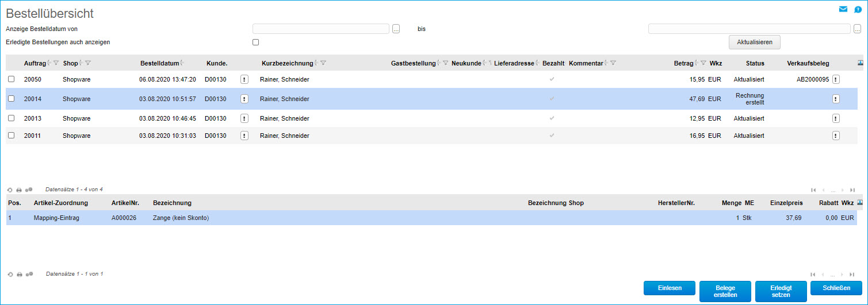Refresh the positions table via reload icon

point(10,275)
